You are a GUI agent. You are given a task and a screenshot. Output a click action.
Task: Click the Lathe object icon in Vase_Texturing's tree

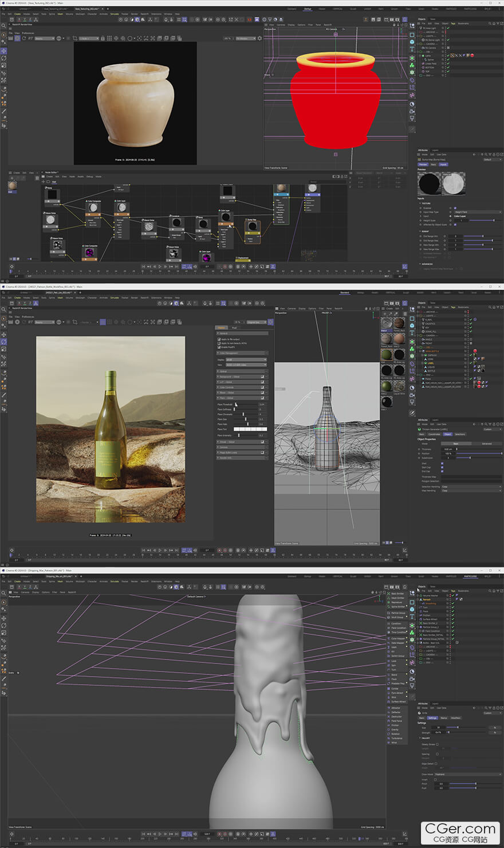pos(424,56)
